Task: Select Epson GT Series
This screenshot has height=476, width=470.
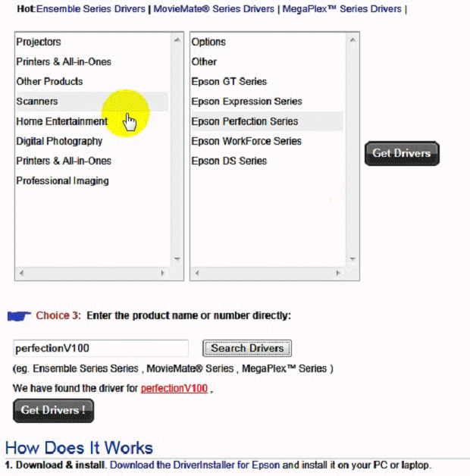Action: (267, 82)
